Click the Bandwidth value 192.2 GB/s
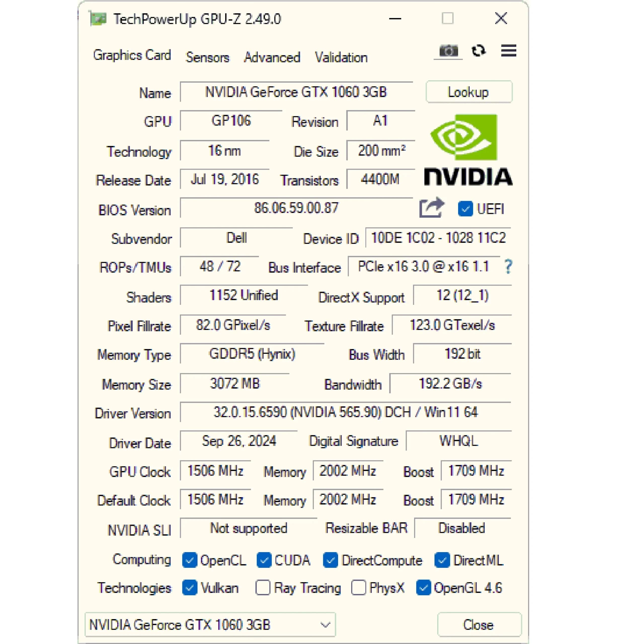Image resolution: width=644 pixels, height=644 pixels. tap(450, 383)
